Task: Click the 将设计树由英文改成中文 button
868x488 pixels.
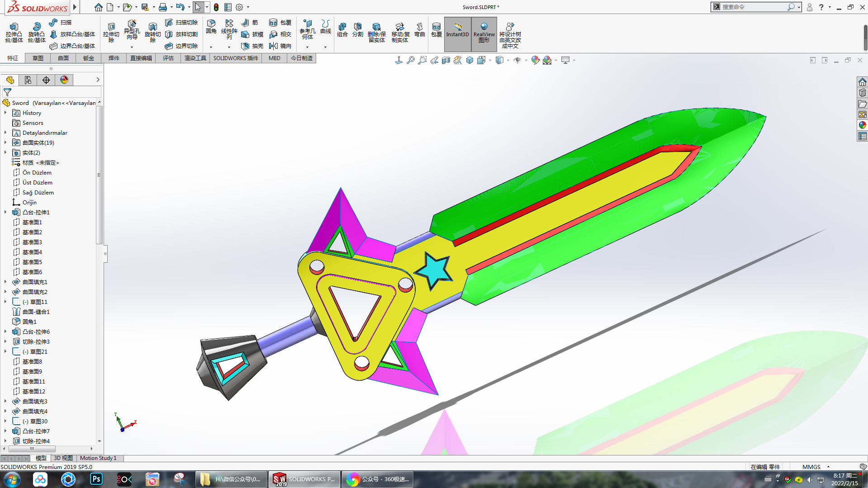Action: (x=510, y=35)
